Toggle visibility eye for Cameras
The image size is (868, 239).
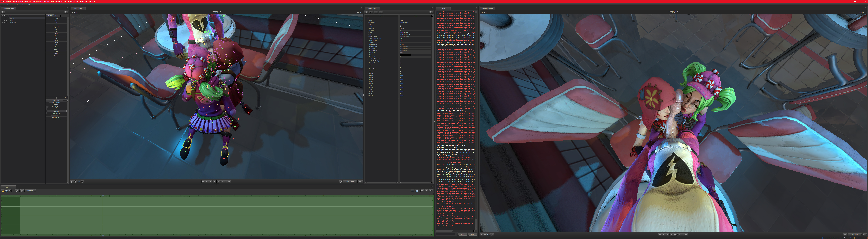4,18
